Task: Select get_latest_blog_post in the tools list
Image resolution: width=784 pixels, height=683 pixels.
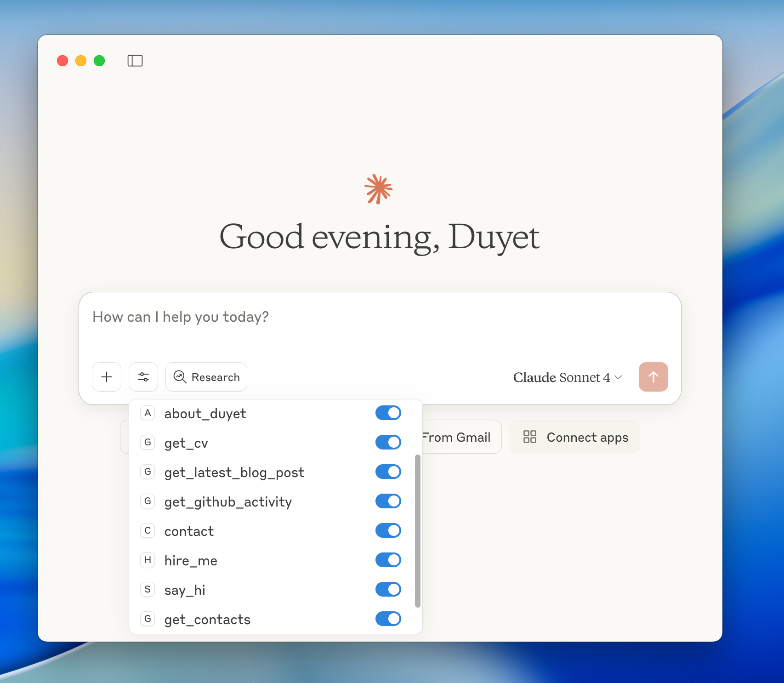Action: pos(234,472)
